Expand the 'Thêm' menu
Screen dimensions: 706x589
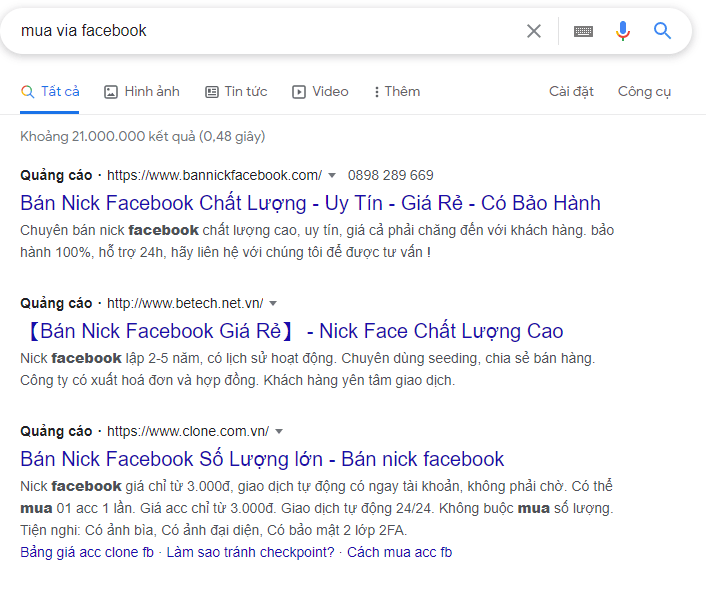click(397, 92)
